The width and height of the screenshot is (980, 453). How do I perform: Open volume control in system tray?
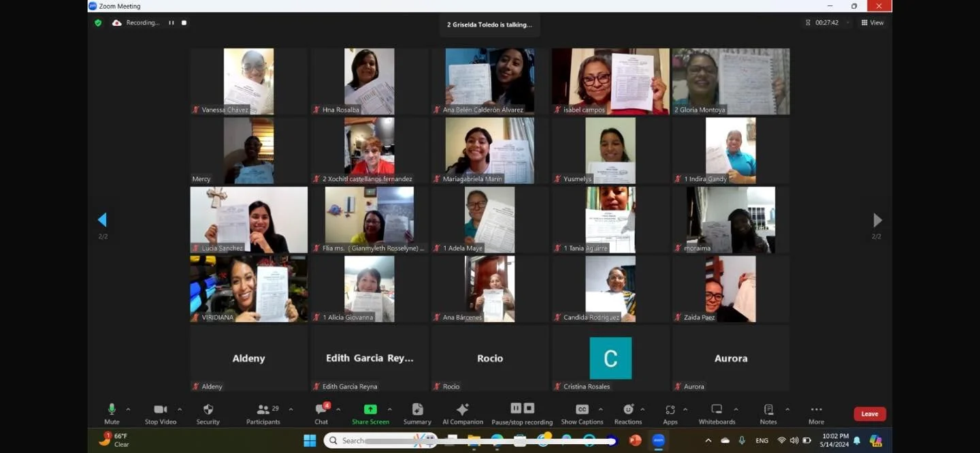(794, 441)
